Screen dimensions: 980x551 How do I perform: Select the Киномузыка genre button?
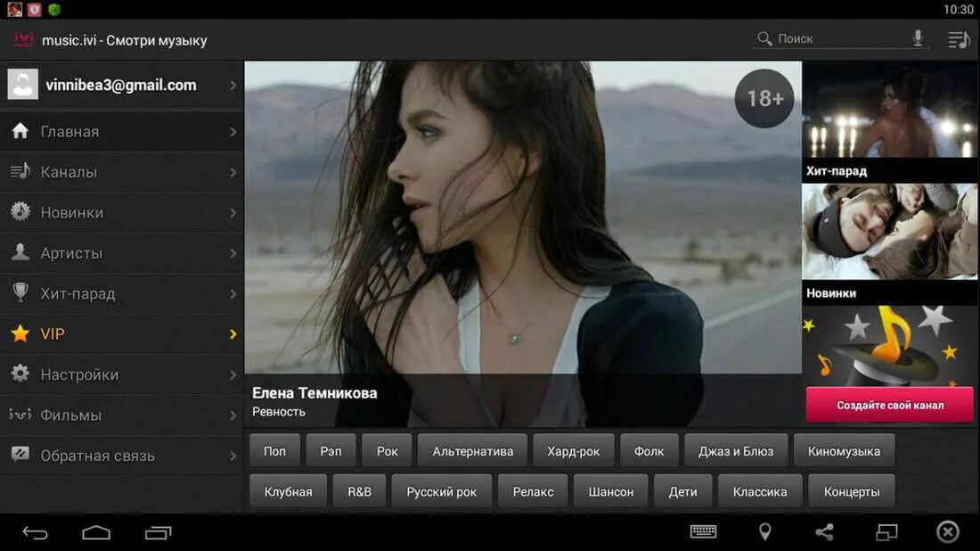tap(844, 450)
